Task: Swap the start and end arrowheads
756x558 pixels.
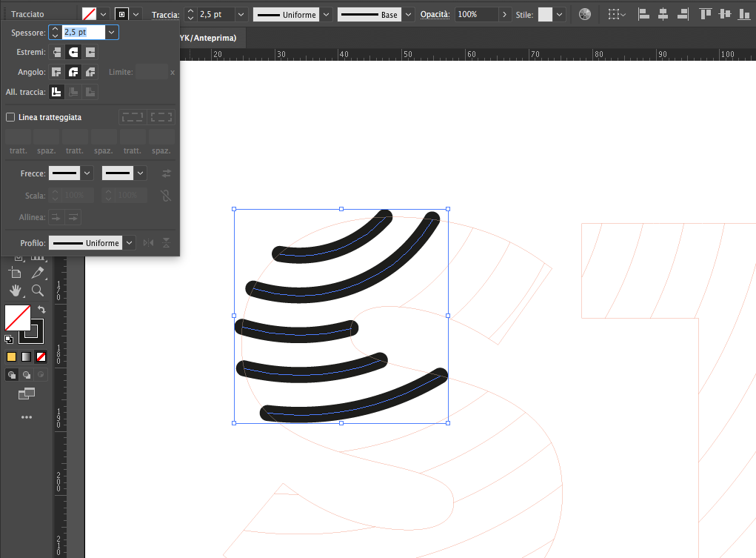Action: [x=167, y=173]
